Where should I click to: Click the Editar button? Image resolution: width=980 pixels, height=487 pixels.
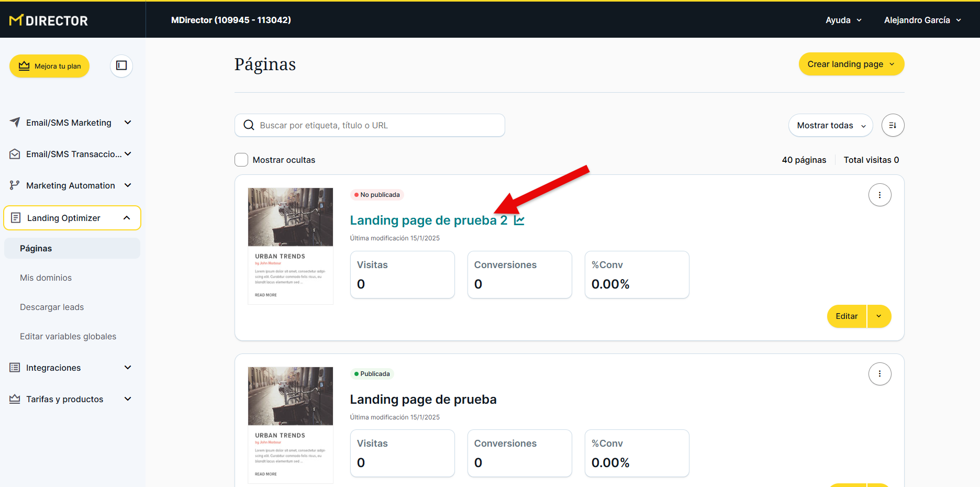[x=846, y=316]
